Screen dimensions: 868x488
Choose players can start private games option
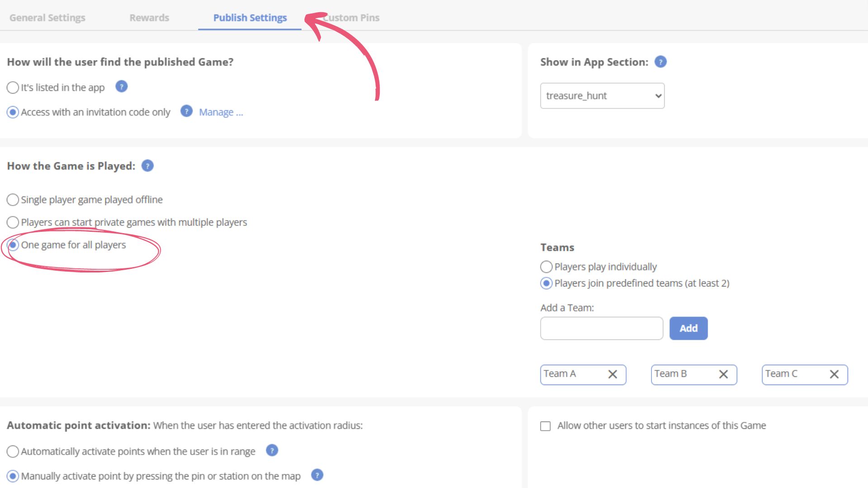pyautogui.click(x=13, y=222)
